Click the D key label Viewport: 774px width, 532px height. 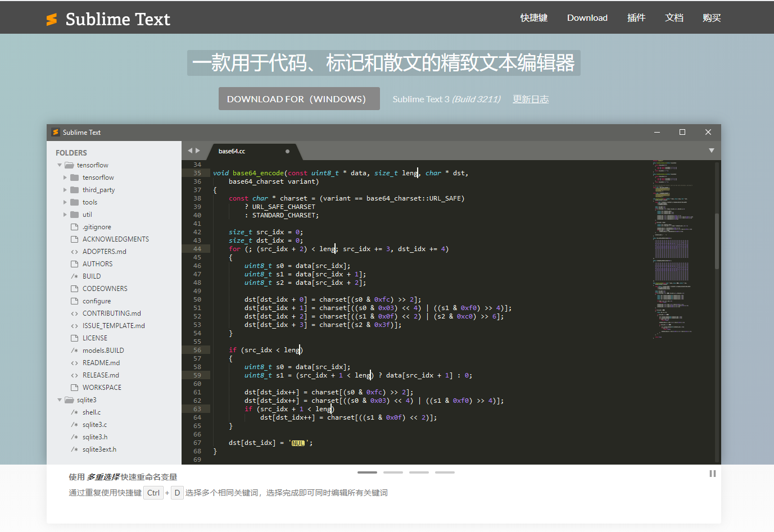pyautogui.click(x=177, y=493)
